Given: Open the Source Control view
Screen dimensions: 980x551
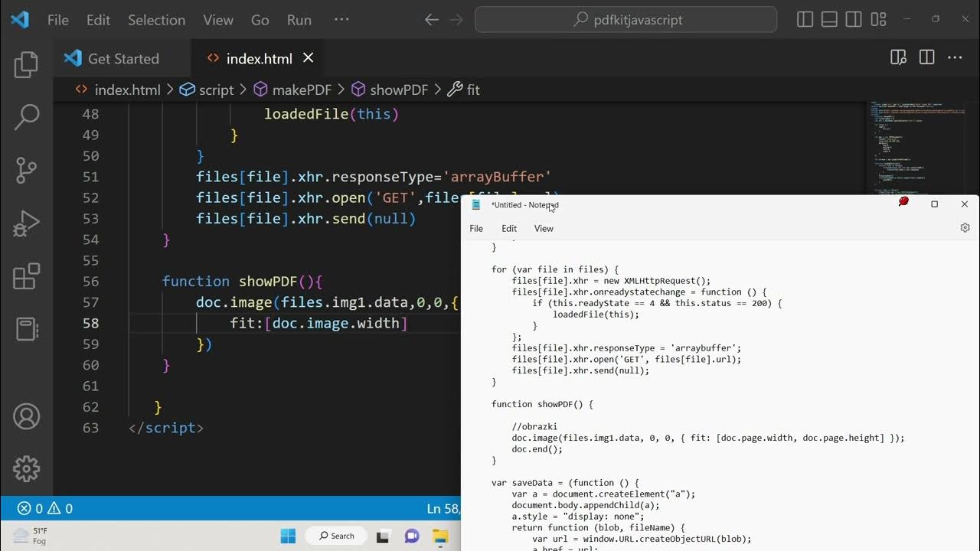Looking at the screenshot, I should [26, 170].
